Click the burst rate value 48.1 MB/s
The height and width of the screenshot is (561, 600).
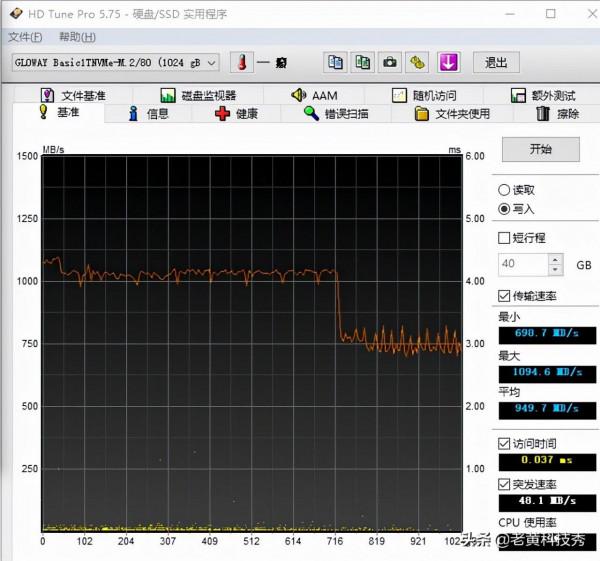[547, 502]
